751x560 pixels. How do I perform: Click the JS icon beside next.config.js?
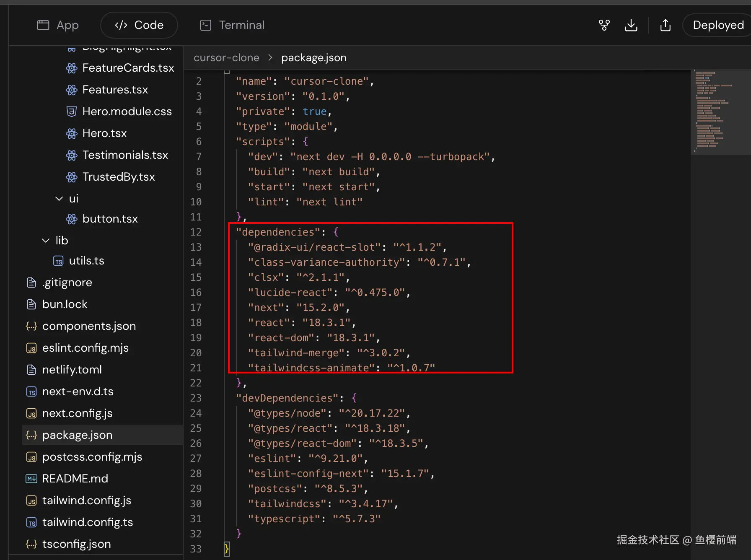(x=31, y=413)
